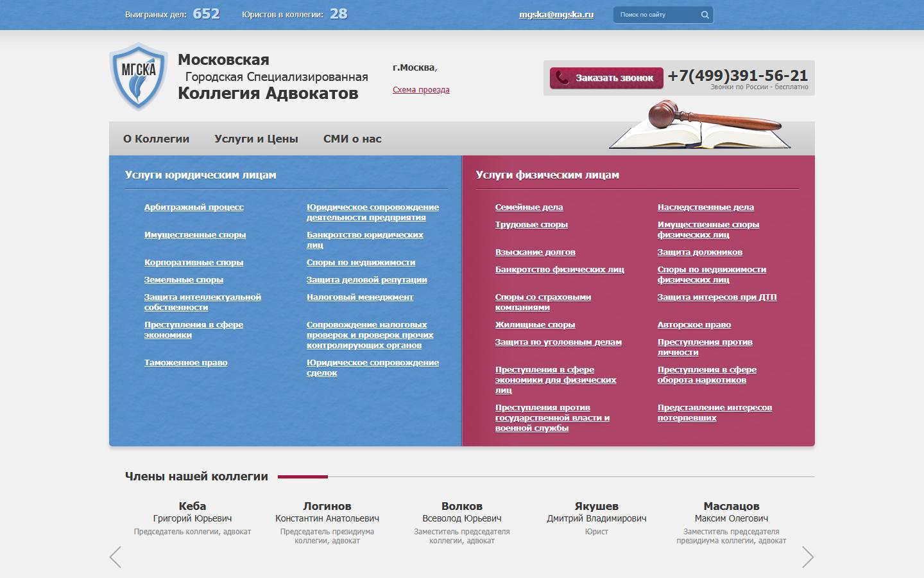The width and height of the screenshot is (924, 578).
Task: Click the Услуги физическим лицам heading
Action: click(x=547, y=175)
